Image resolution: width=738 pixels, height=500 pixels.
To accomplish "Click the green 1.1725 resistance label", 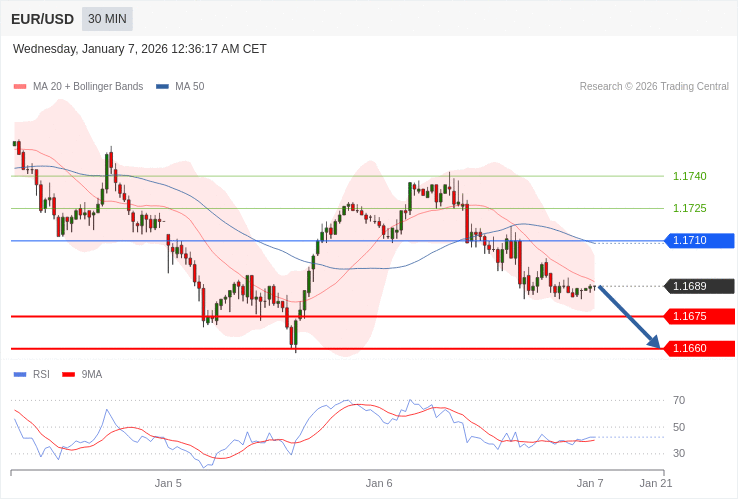I will tap(689, 208).
